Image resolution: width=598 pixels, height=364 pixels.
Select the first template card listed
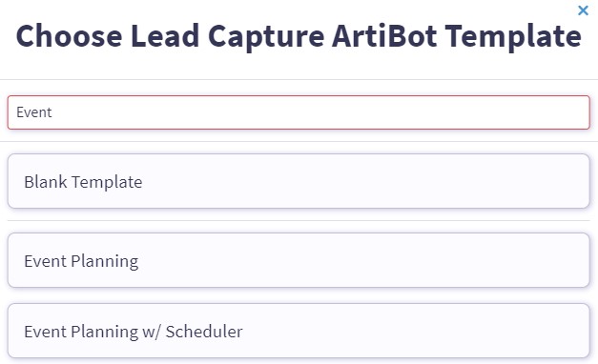pos(299,181)
